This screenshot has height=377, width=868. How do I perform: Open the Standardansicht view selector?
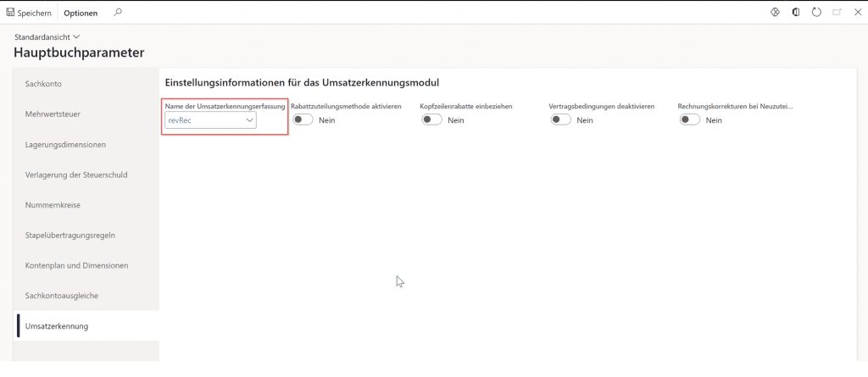tap(47, 37)
